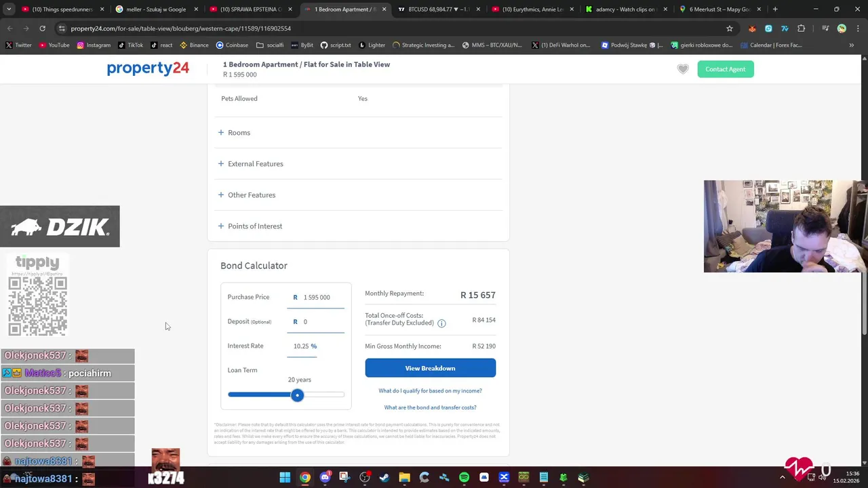Switch to the Eurythmics, Annie Lennox tab
868x488 pixels.
coord(531,9)
